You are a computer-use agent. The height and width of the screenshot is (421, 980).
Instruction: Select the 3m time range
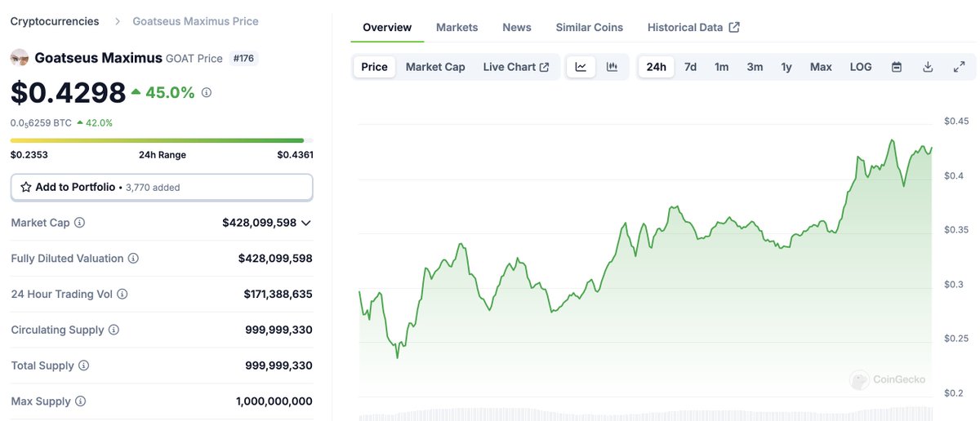click(755, 67)
